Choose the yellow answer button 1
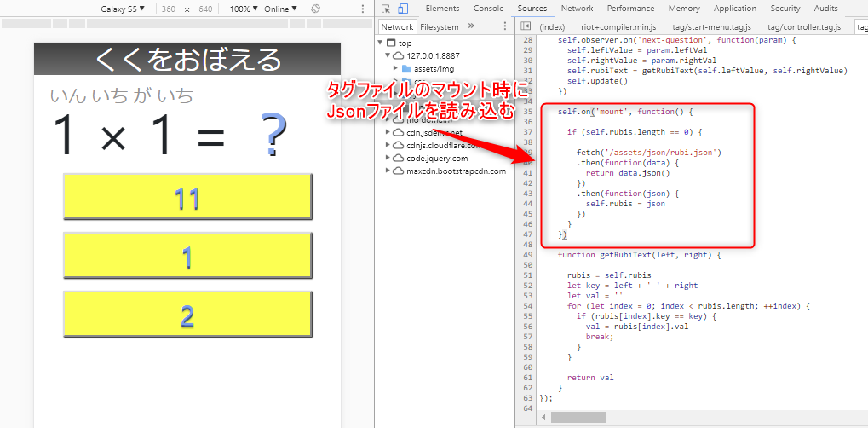Screen dimensions: 868x428 tap(187, 256)
